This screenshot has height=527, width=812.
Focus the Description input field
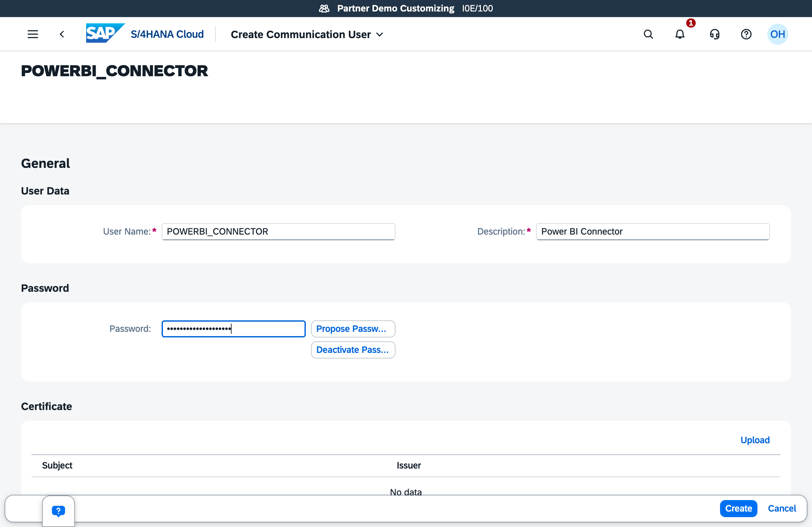pos(653,231)
